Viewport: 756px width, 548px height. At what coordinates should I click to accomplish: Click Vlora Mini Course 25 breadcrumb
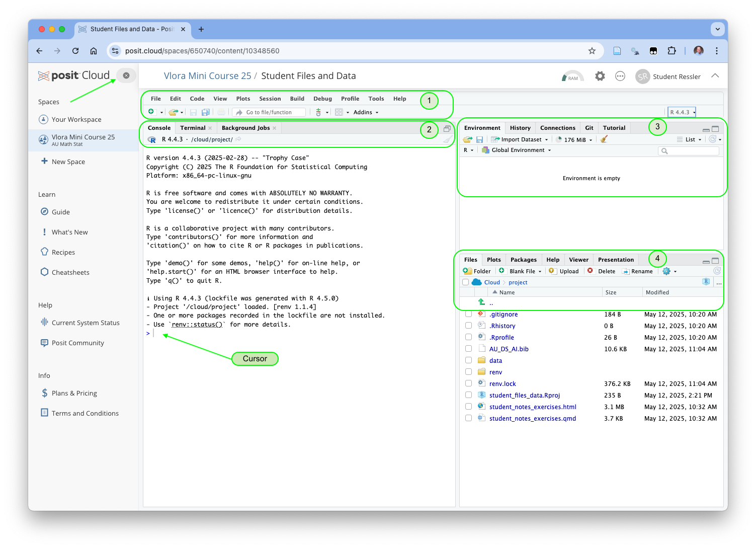point(207,76)
